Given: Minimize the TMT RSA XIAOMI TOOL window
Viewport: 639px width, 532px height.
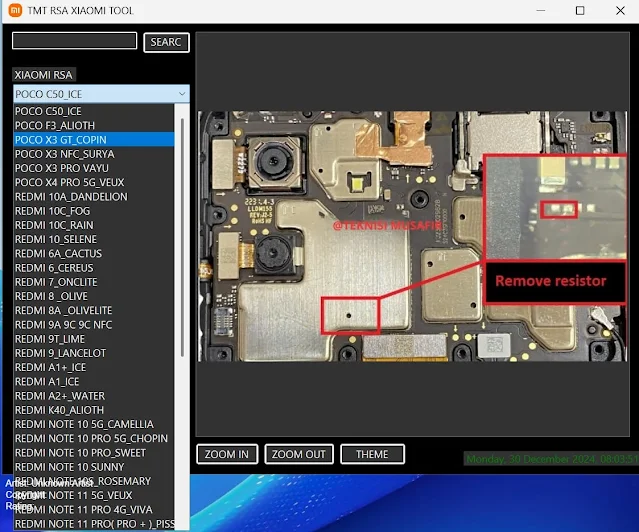Looking at the screenshot, I should pos(541,11).
